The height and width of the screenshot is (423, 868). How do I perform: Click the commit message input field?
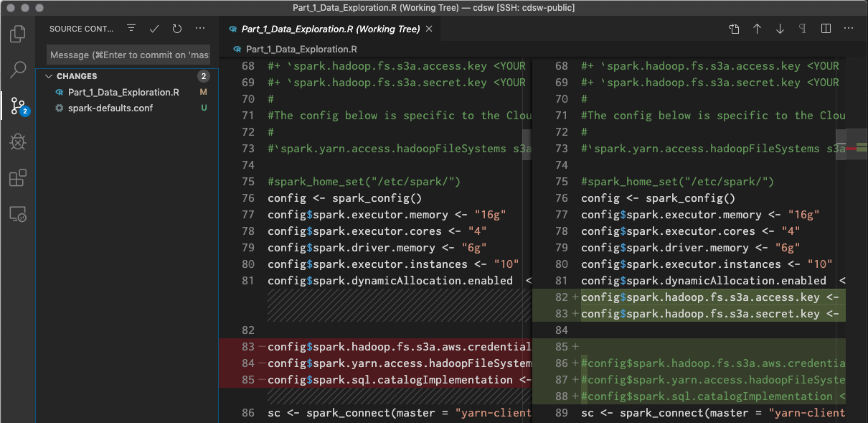coord(128,54)
